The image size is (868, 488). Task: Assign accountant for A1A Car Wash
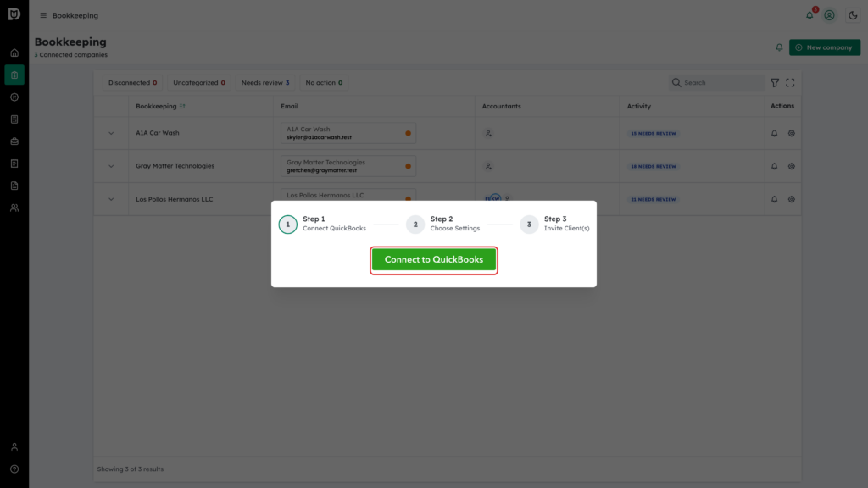click(x=488, y=133)
